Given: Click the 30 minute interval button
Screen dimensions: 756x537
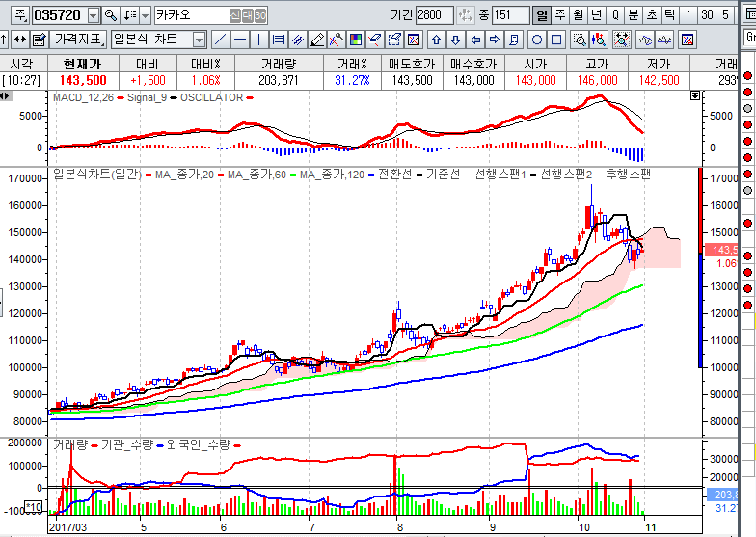Looking at the screenshot, I should [706, 15].
